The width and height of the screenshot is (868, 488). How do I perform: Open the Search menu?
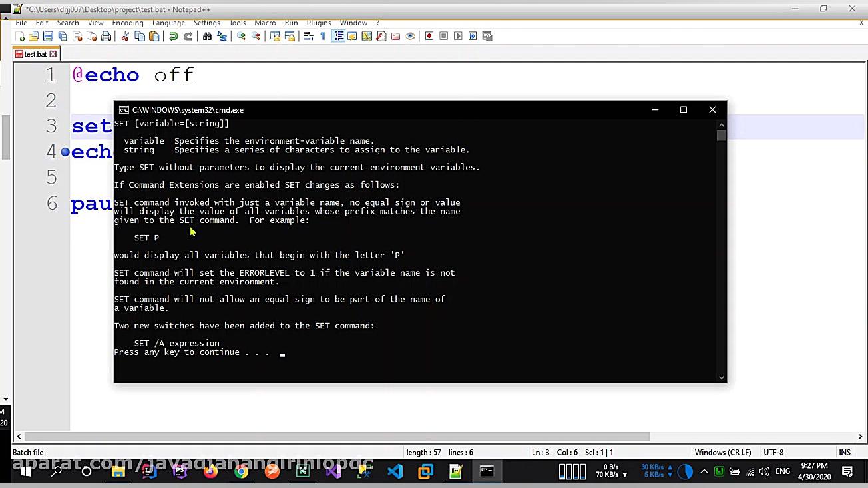pyautogui.click(x=68, y=23)
